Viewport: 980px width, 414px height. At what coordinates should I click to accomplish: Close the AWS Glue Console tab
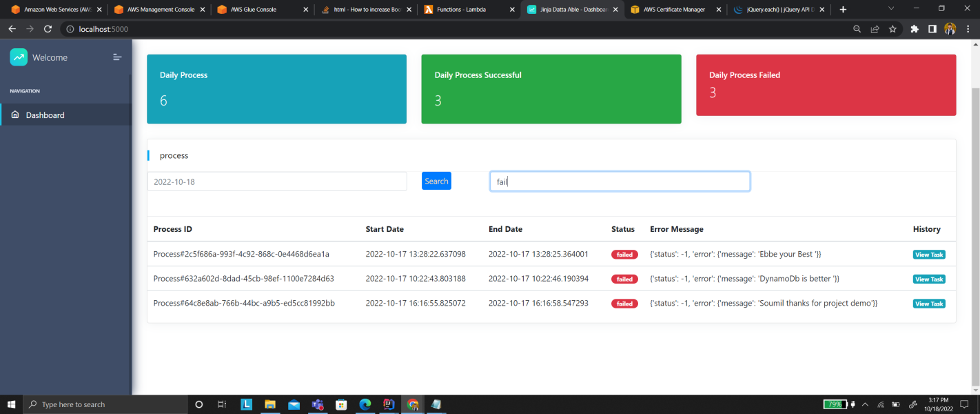pyautogui.click(x=305, y=10)
